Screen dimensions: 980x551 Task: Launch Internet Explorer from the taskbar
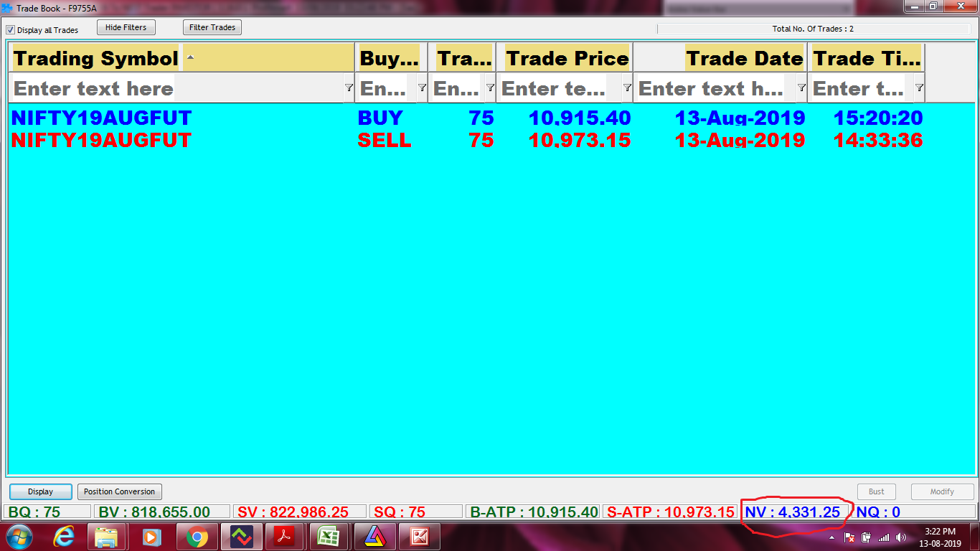[64, 537]
